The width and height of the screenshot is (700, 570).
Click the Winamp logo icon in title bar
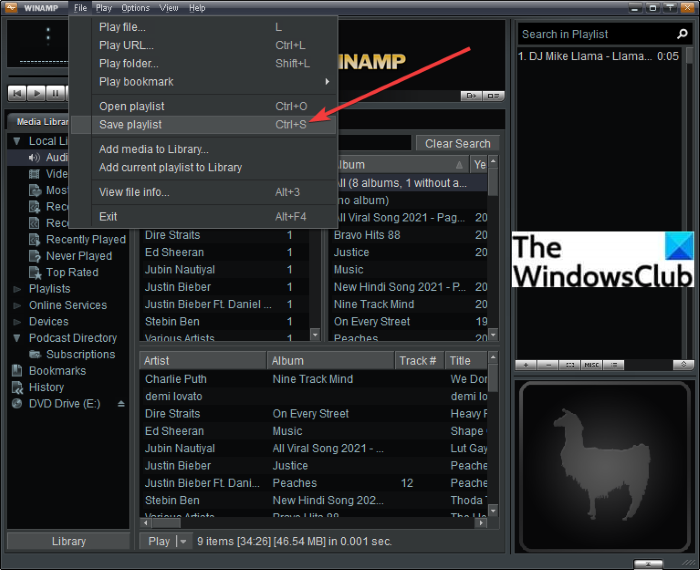point(10,8)
